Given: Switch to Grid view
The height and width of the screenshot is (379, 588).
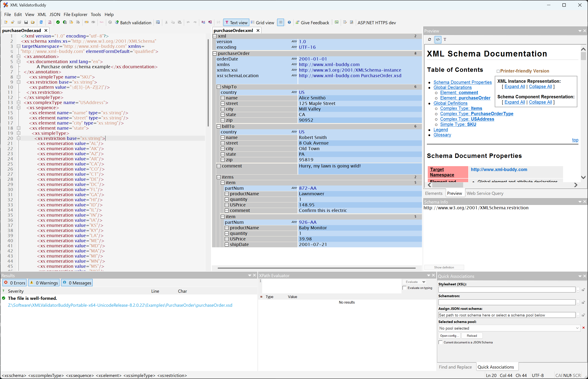Looking at the screenshot, I should (262, 23).
